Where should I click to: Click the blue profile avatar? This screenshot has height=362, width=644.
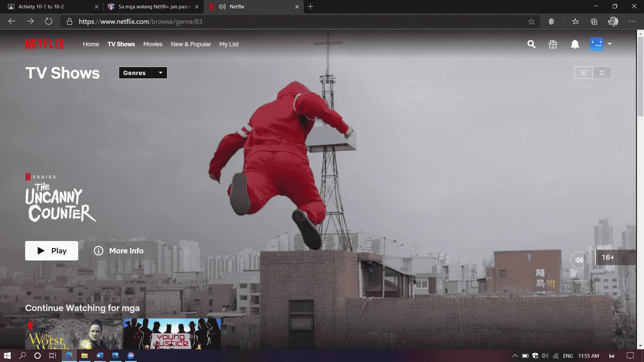pyautogui.click(x=597, y=44)
